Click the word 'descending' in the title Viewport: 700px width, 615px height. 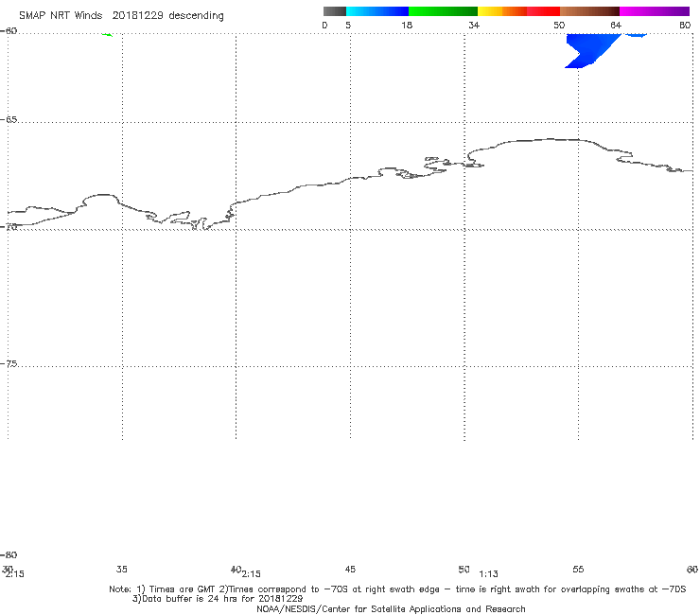[197, 16]
